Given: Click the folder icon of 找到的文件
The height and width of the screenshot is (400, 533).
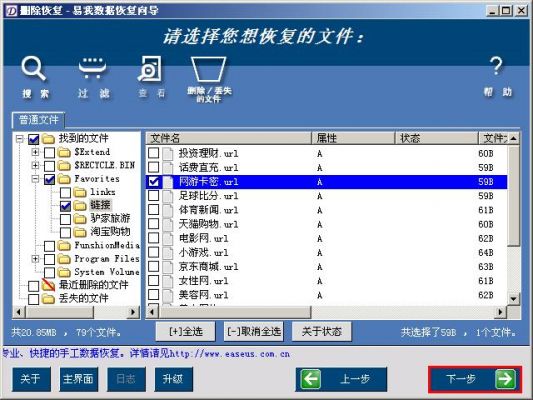Looking at the screenshot, I should tap(48, 139).
